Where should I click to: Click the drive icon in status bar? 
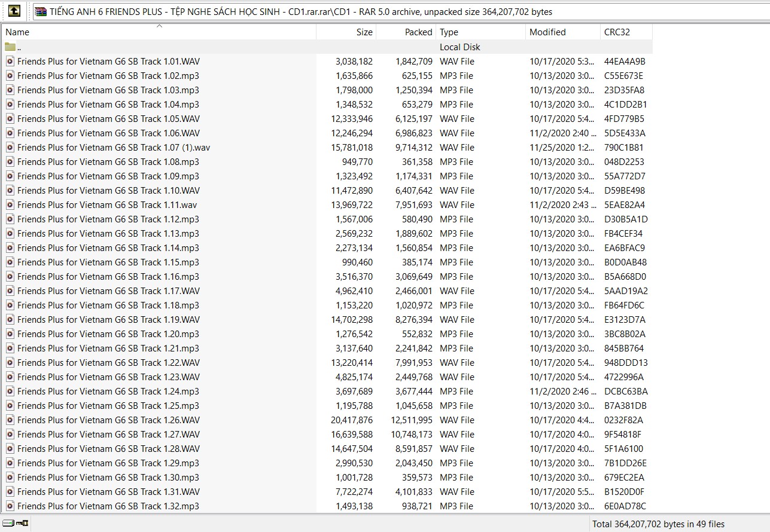pyautogui.click(x=8, y=524)
